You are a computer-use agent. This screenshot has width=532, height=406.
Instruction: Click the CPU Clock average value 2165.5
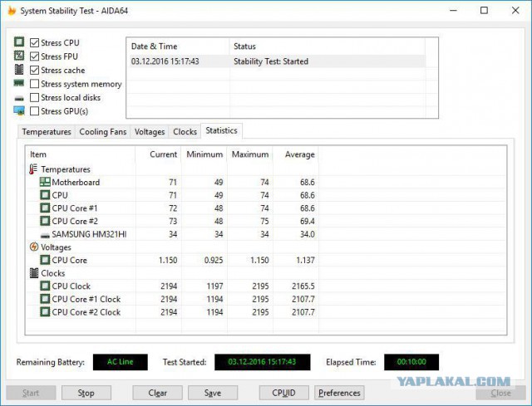[303, 286]
